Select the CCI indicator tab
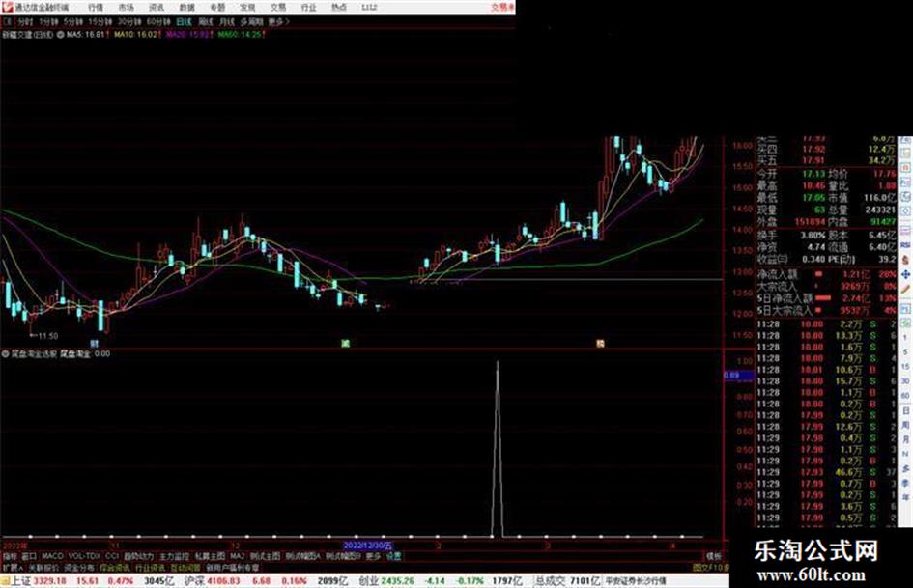913x588 pixels. pyautogui.click(x=112, y=556)
